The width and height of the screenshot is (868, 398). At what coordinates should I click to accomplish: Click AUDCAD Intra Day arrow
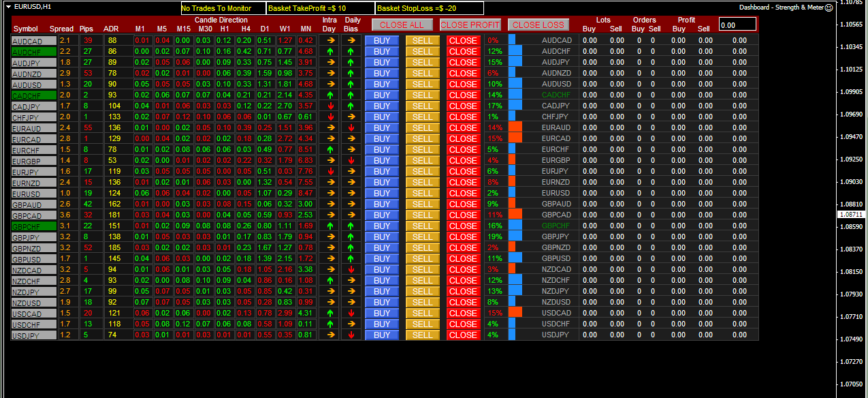(330, 40)
